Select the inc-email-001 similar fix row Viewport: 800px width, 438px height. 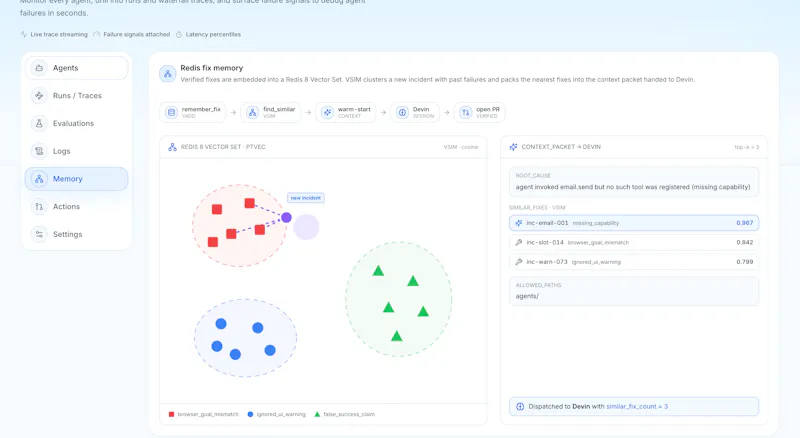click(x=634, y=223)
